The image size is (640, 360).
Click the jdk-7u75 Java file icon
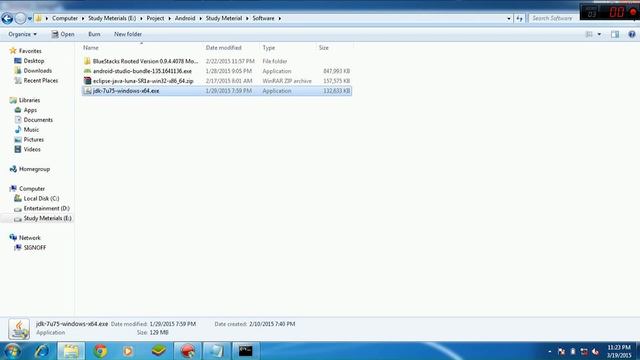87,91
